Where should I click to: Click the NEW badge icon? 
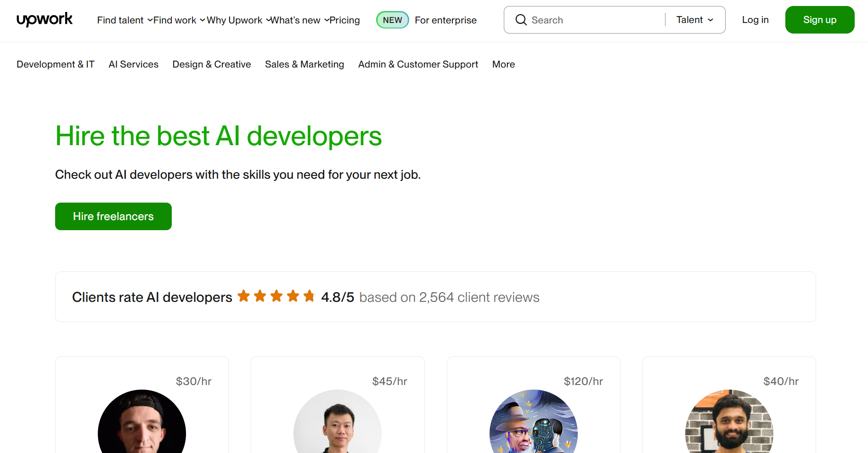(392, 20)
